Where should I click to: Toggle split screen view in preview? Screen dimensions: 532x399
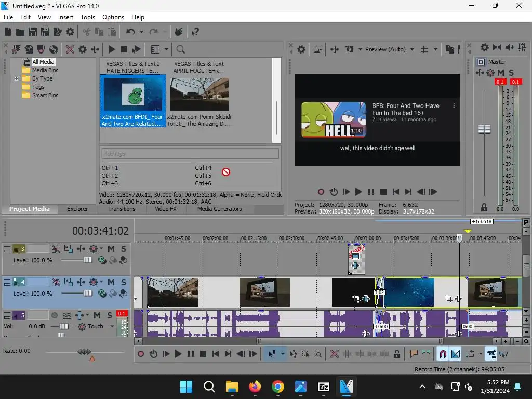[349, 49]
